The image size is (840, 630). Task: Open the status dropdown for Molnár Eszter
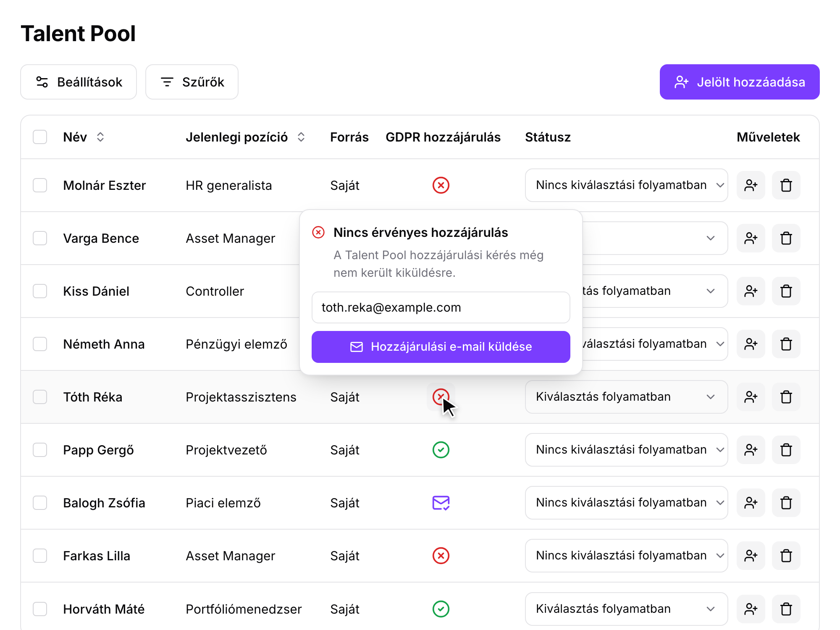[626, 185]
